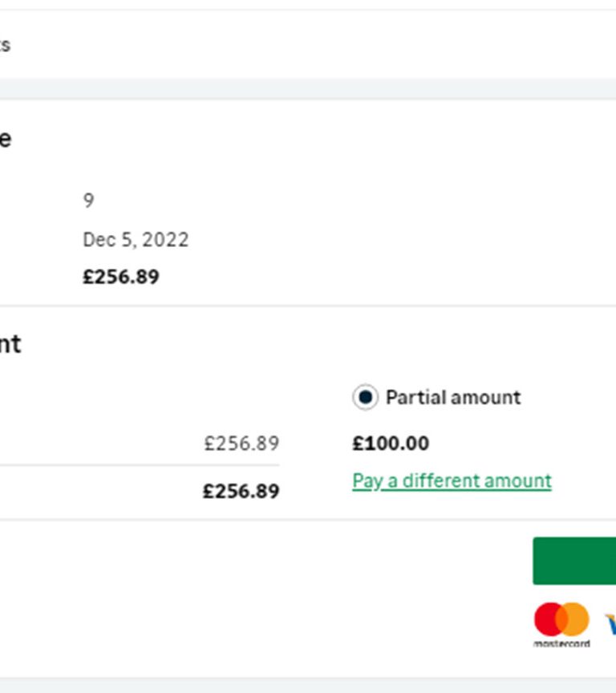Click the partially visible Visa logo
The width and height of the screenshot is (616, 693).
(610, 623)
